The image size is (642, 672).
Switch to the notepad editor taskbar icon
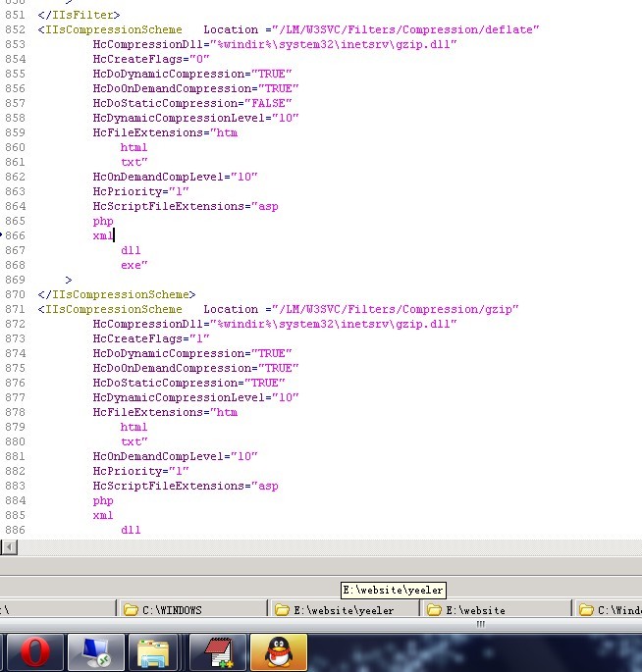[218, 652]
